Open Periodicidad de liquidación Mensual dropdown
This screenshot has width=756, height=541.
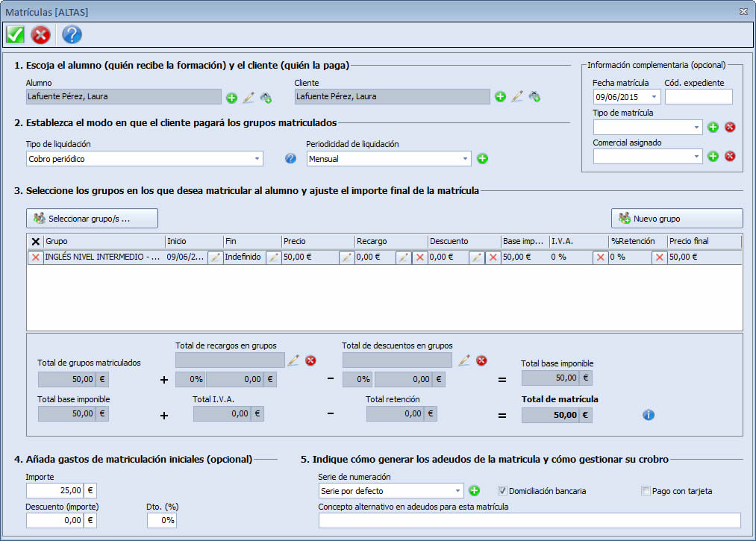(465, 159)
